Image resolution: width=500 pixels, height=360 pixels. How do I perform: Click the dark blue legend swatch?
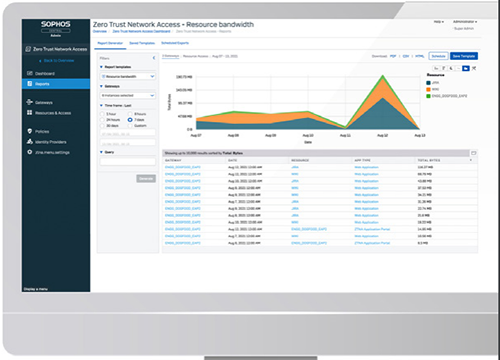[x=428, y=83]
